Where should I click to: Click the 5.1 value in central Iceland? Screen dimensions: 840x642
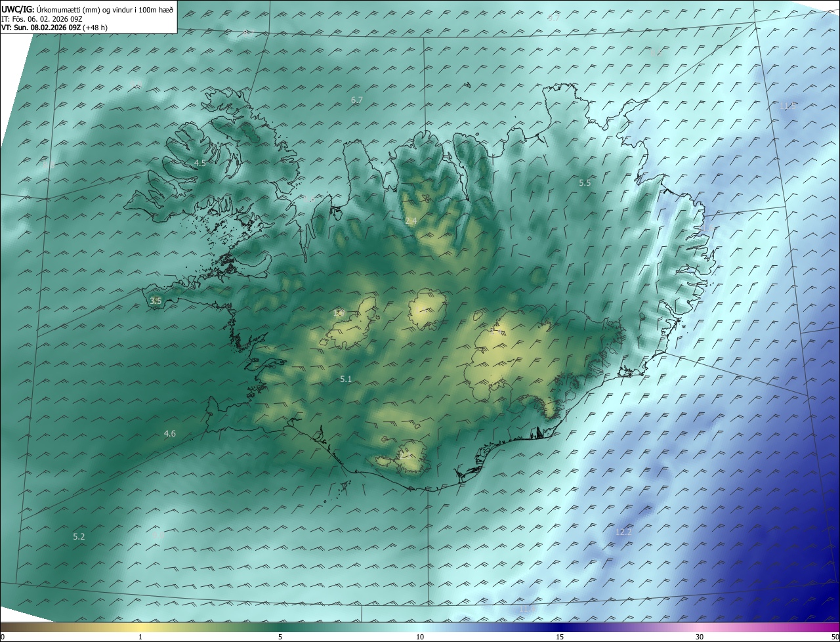pos(346,379)
